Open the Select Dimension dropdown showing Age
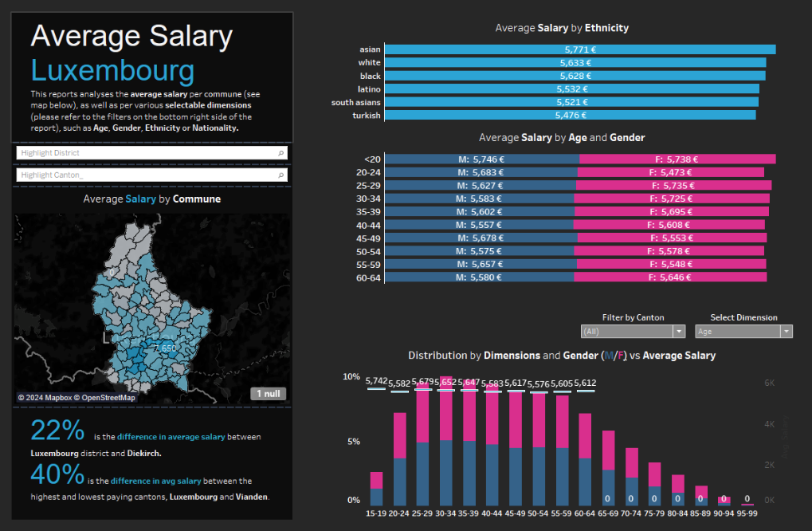The image size is (812, 531). (x=785, y=331)
